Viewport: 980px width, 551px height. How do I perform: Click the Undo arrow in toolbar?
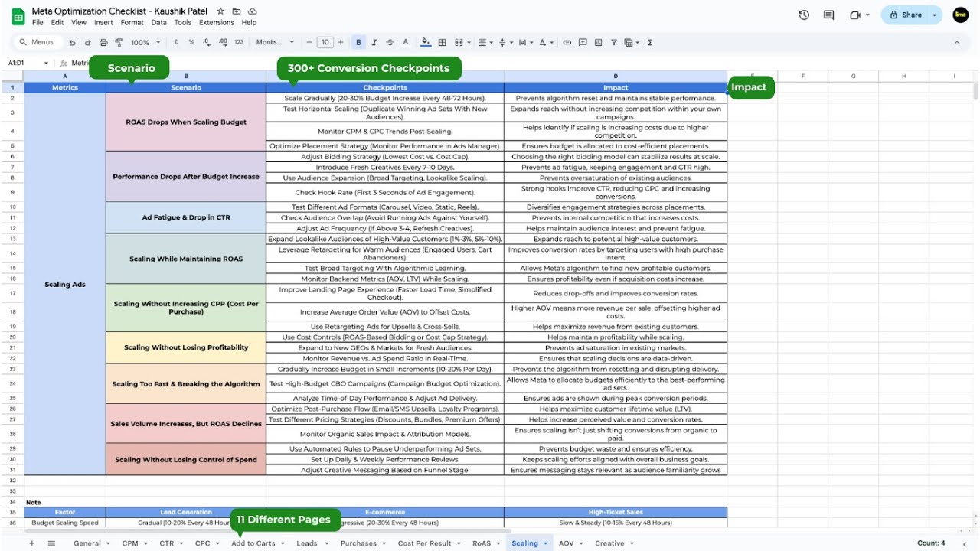tap(73, 43)
